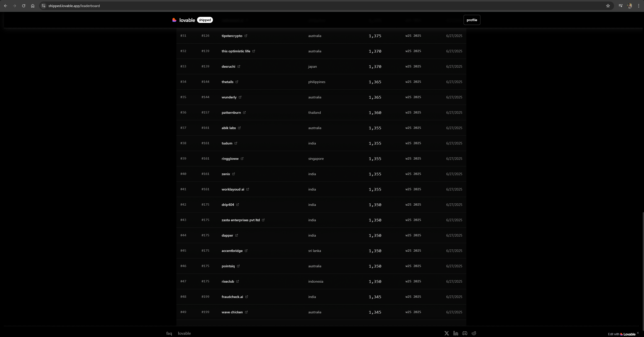
Task: Select the 1,375 score value
Action: (x=375, y=36)
